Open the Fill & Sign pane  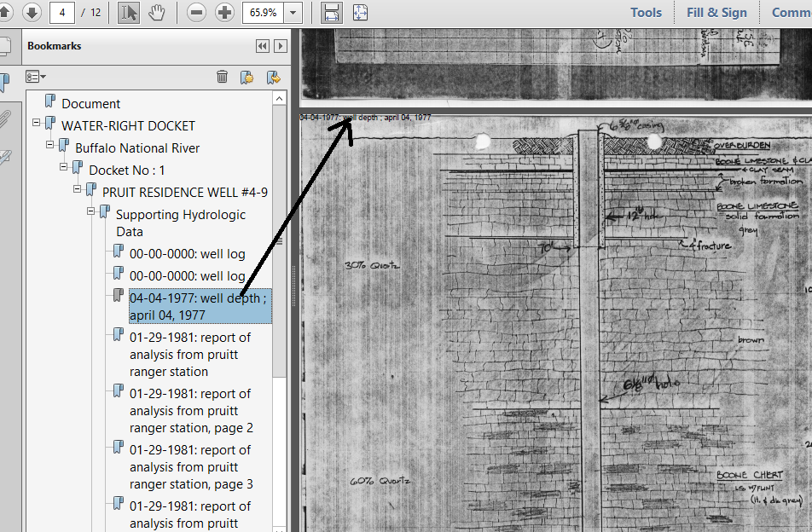[x=716, y=12]
